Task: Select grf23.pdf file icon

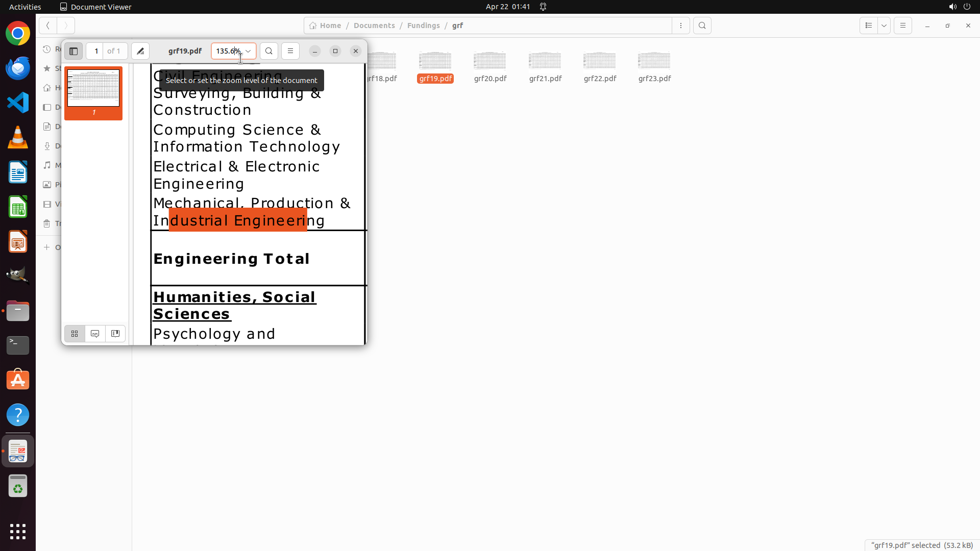Action: (654, 61)
